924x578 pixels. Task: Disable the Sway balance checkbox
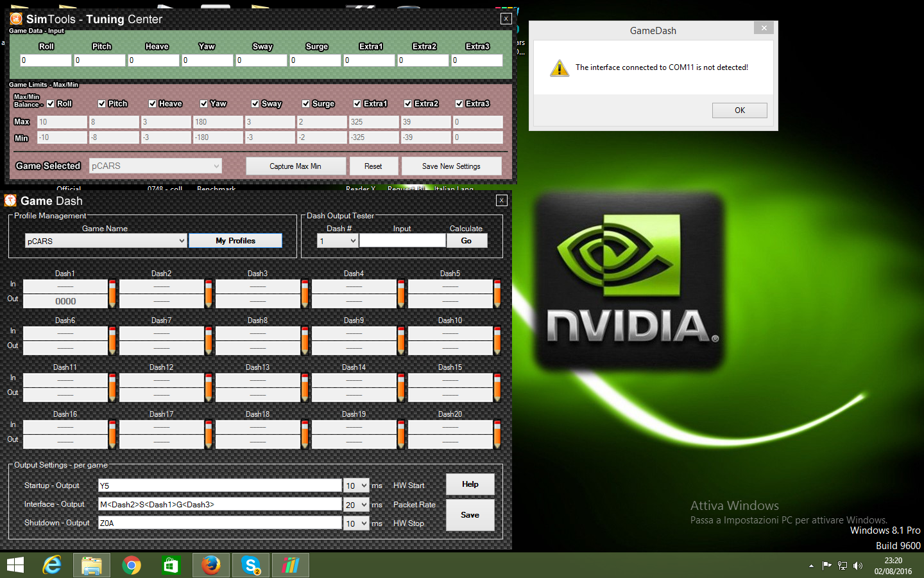(255, 103)
